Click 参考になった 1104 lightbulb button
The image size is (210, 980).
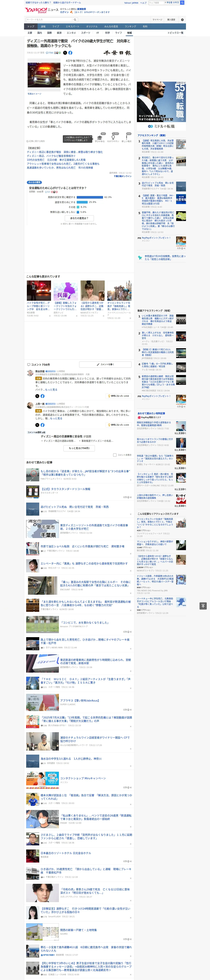click(119, 425)
